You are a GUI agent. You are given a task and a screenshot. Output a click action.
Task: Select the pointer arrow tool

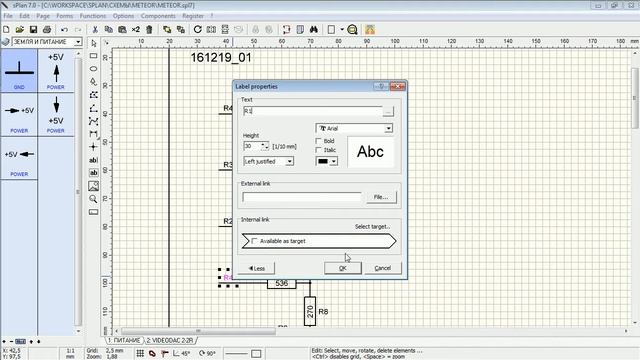[x=93, y=43]
